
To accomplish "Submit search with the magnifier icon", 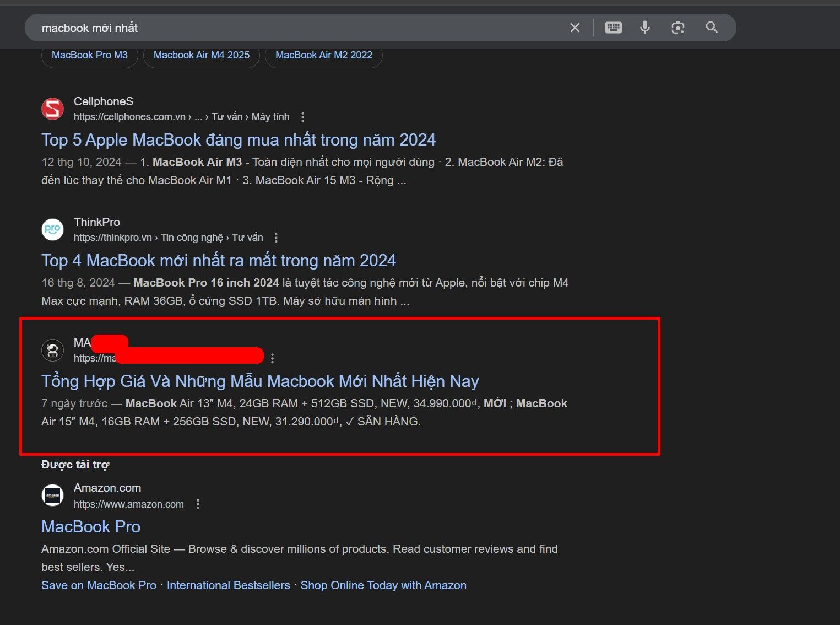I will 712,28.
